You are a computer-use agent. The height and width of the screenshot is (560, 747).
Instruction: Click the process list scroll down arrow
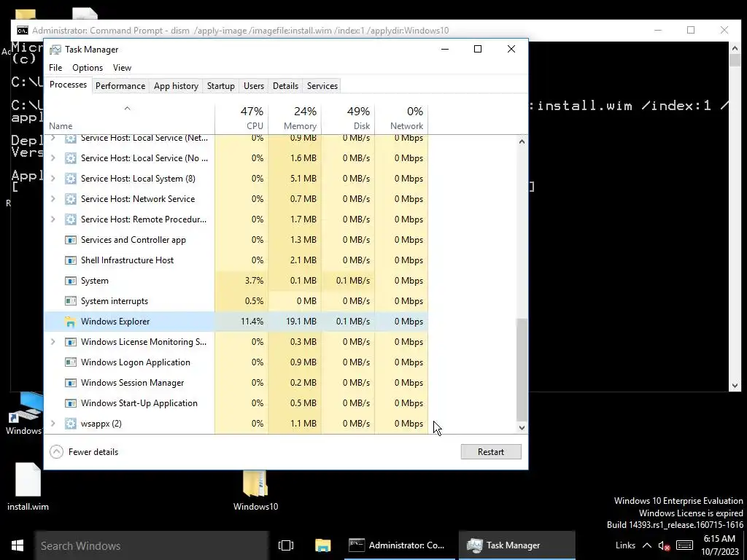522,427
